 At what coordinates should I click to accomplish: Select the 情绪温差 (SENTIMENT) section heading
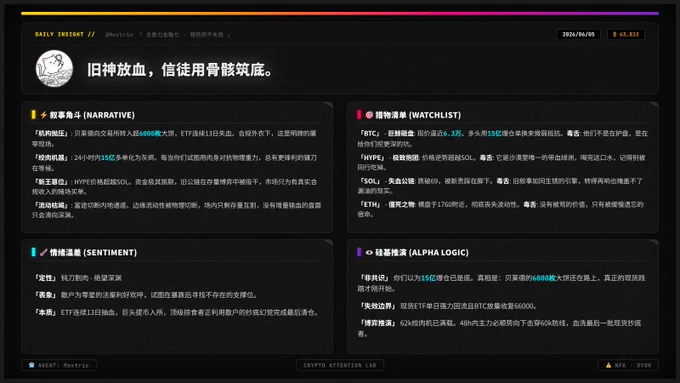pos(93,252)
